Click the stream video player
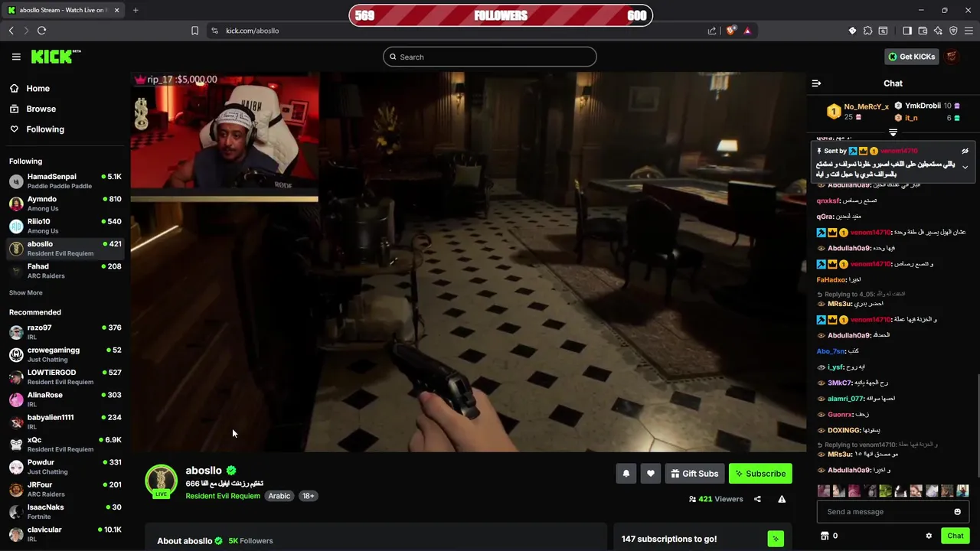 point(468,262)
